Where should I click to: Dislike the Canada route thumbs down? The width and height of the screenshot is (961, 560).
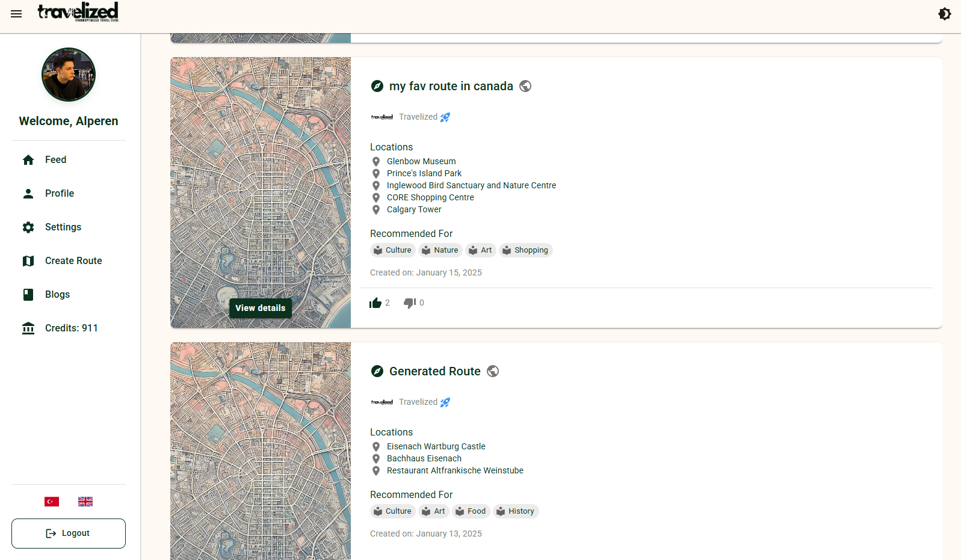tap(410, 303)
